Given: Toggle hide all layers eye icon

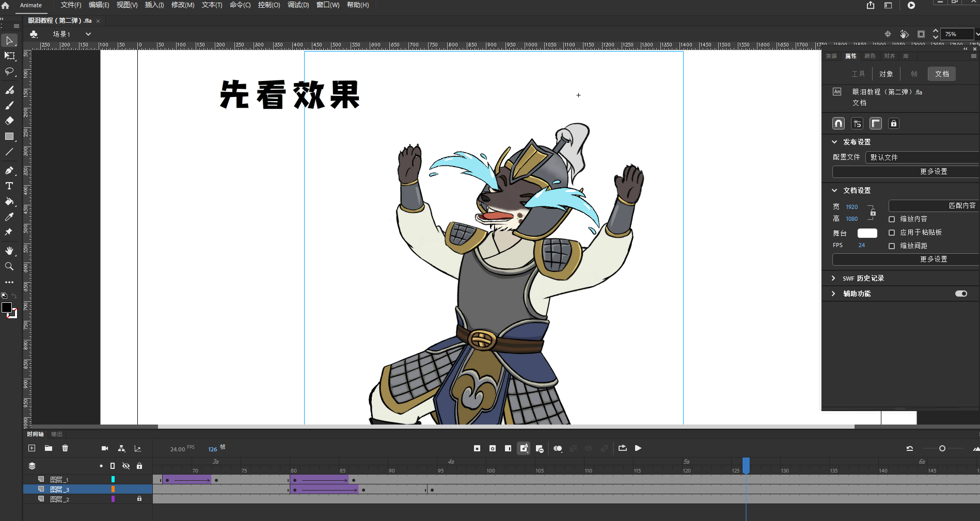Looking at the screenshot, I should [x=126, y=466].
